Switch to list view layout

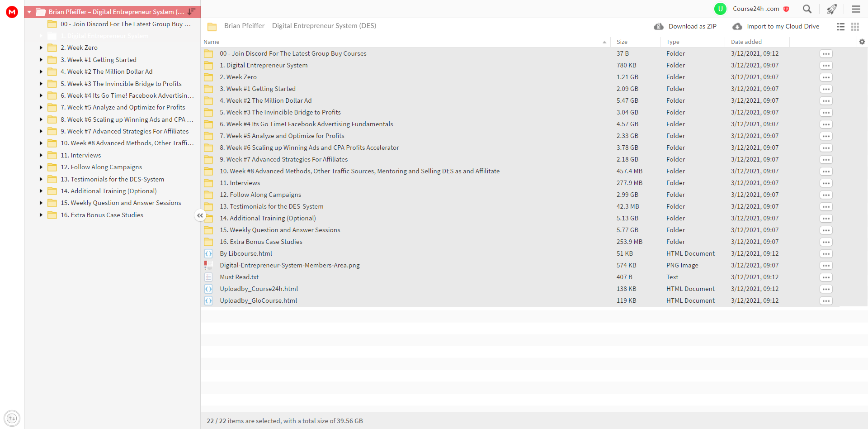[840, 27]
